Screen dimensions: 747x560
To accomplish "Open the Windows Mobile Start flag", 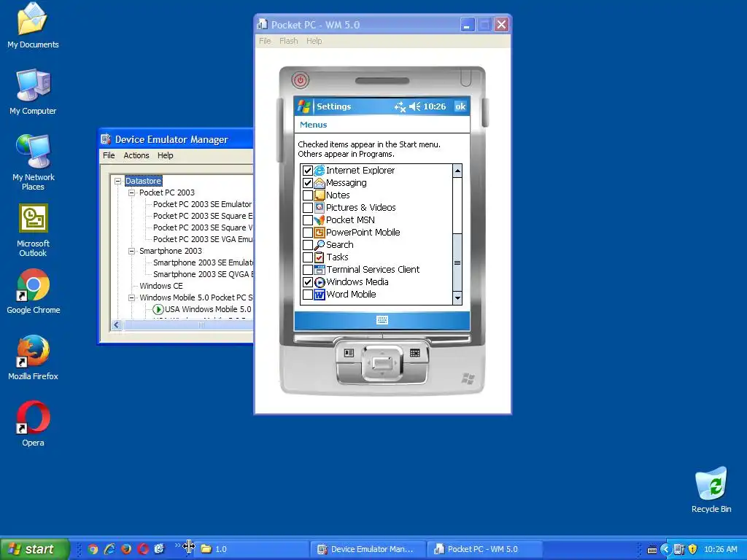I will (x=303, y=106).
